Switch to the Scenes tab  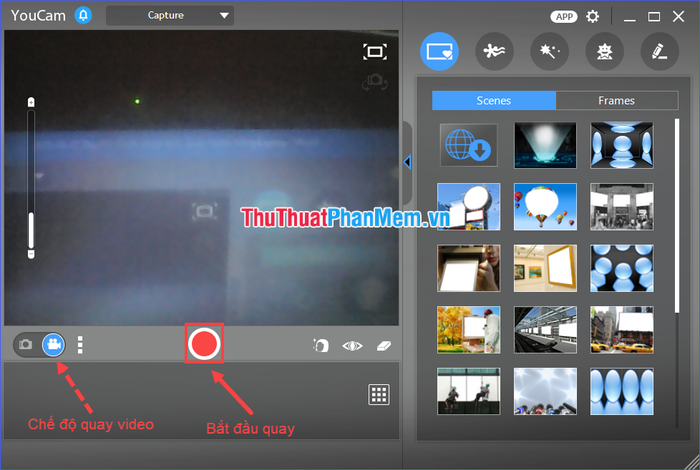coord(494,100)
